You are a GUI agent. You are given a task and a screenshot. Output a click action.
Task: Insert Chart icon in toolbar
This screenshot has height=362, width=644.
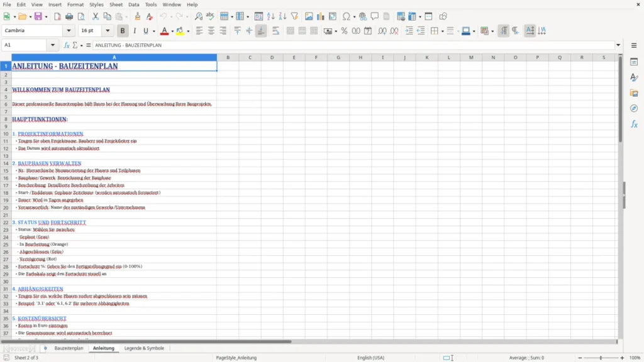pyautogui.click(x=320, y=16)
